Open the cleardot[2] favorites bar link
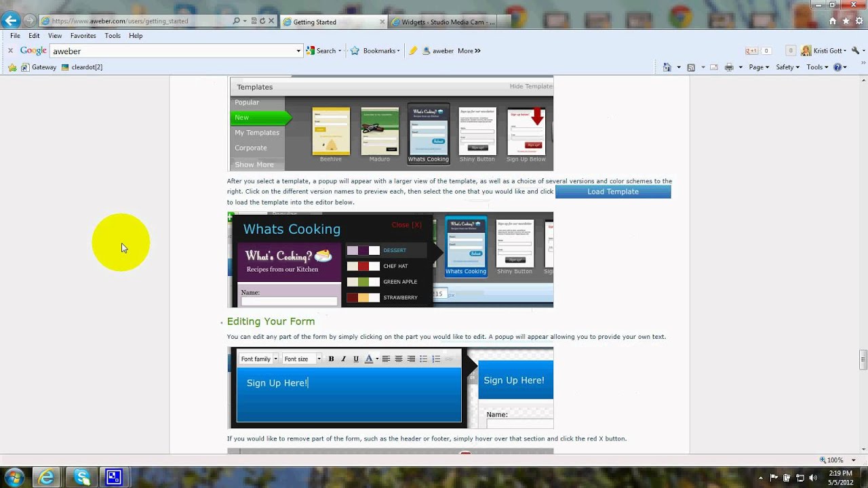The width and height of the screenshot is (868, 488). (x=81, y=67)
